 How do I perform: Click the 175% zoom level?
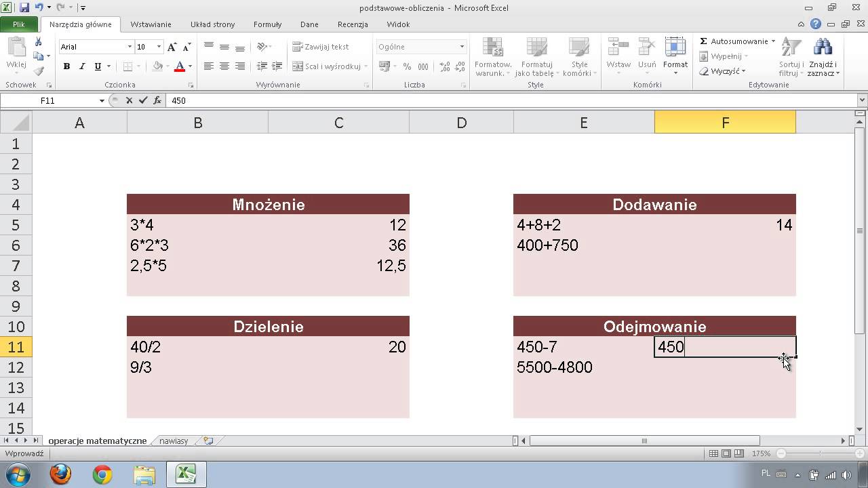[761, 453]
